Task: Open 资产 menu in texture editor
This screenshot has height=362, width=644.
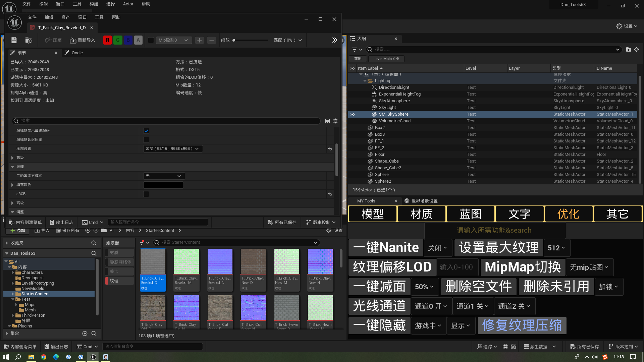Action: (66, 17)
